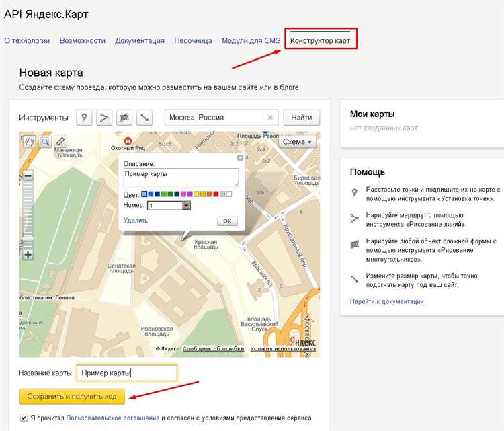Activate the ruler distance tool on map
This screenshot has height=431, width=504.
pos(60,141)
